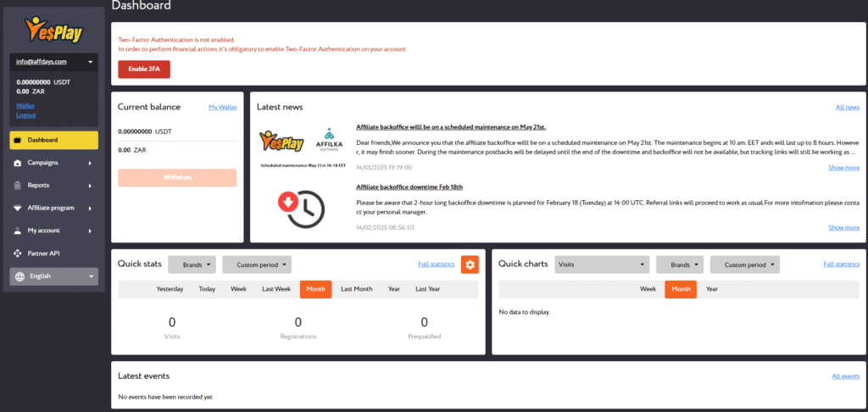868x412 pixels.
Task: Click the globe language icon
Action: 19,276
